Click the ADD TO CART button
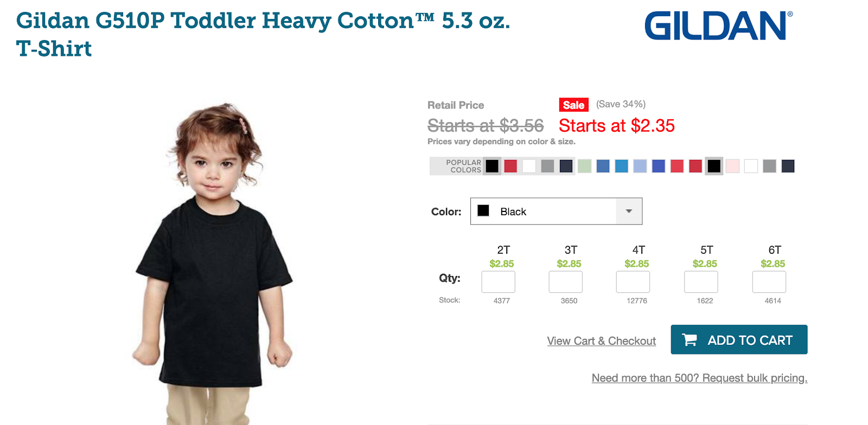Viewport: 868px width, 425px height. (739, 340)
